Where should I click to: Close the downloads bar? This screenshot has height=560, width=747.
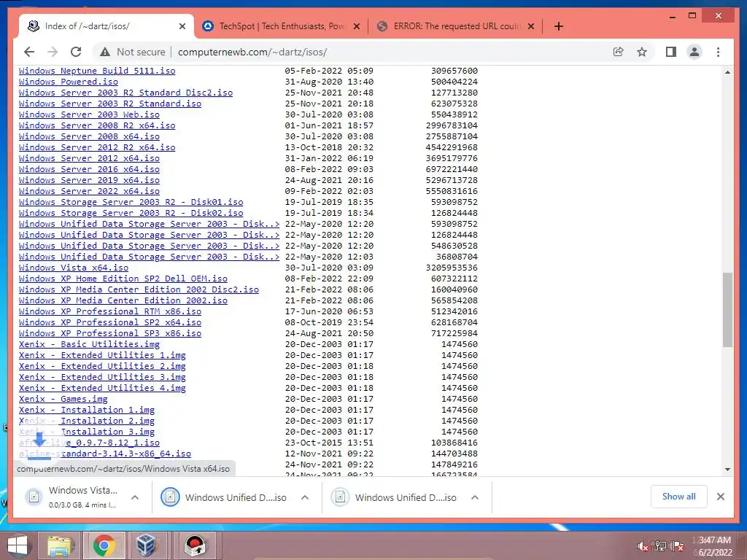click(x=721, y=497)
